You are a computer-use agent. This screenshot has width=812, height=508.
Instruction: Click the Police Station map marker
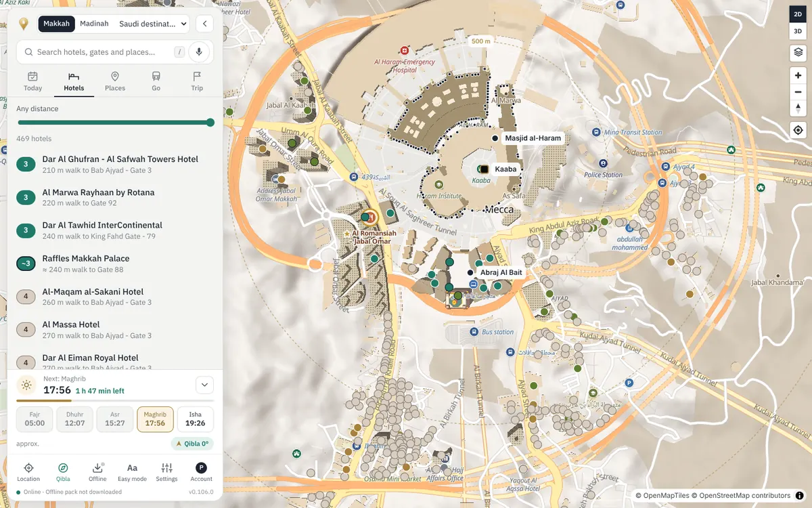(604, 163)
